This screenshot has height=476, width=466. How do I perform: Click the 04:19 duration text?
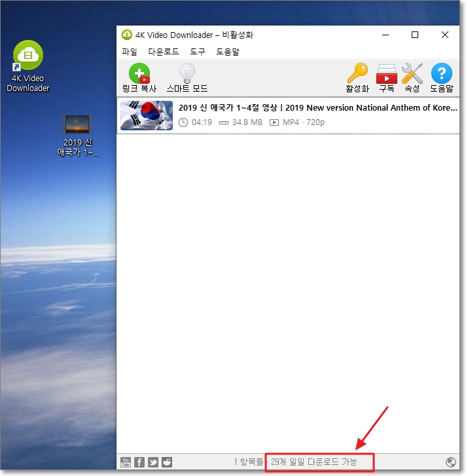pos(202,122)
